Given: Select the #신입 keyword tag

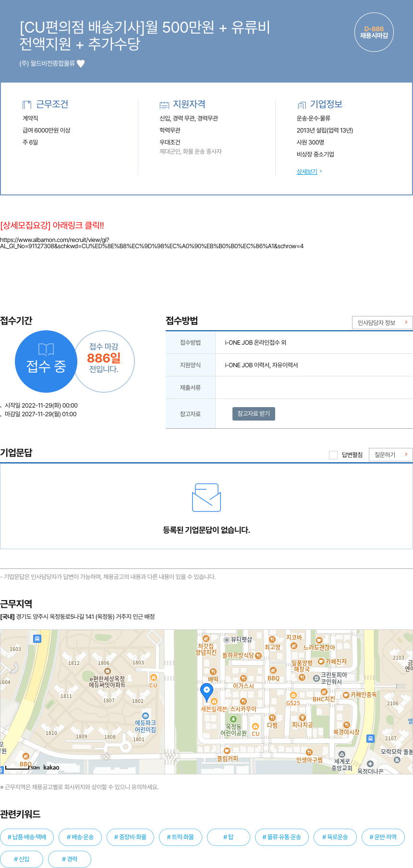Looking at the screenshot, I should coord(22,859).
